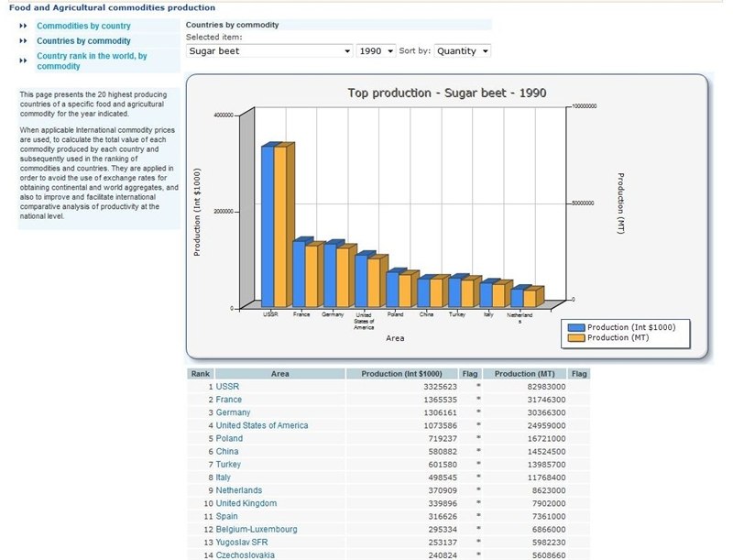Open Germany in the table
Viewport: 733px width, 560px height.
pyautogui.click(x=233, y=412)
